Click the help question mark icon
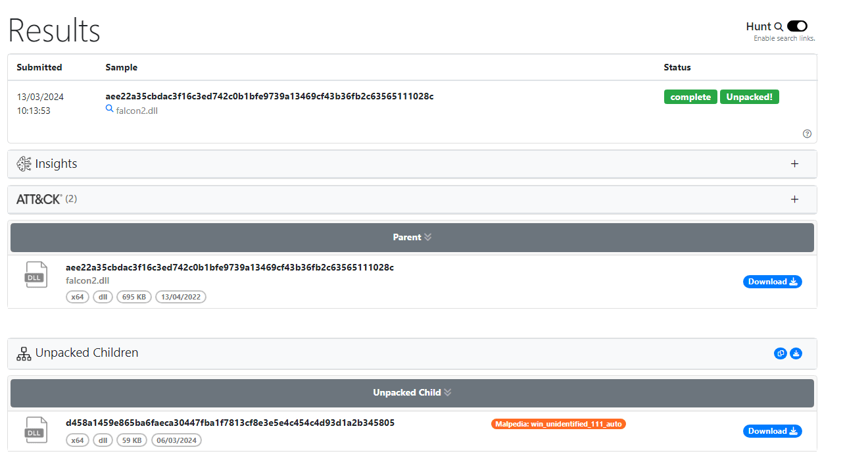868x468 pixels. pos(807,134)
